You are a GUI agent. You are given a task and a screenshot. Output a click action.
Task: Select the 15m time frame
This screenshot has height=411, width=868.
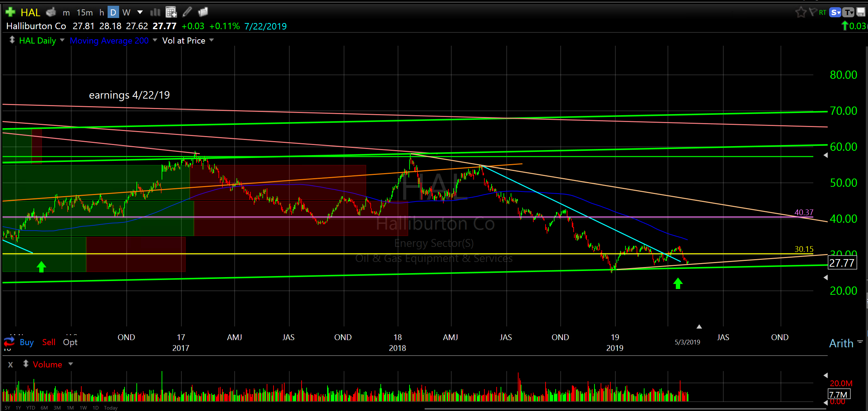(85, 13)
